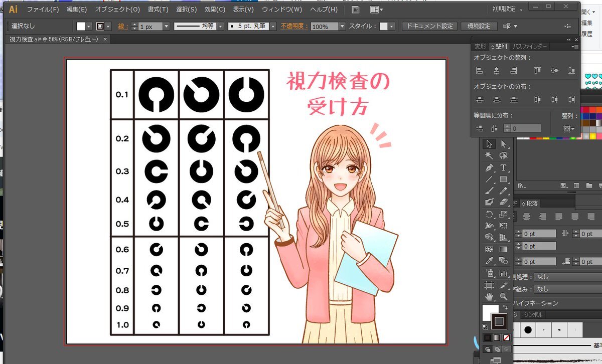Click the 不透明度 link label
The height and width of the screenshot is (364, 602).
coord(294,26)
